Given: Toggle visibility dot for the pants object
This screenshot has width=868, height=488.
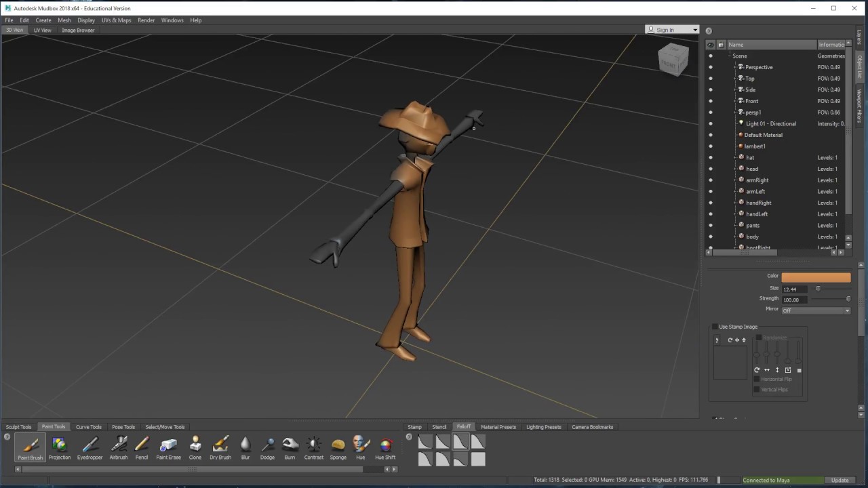Looking at the screenshot, I should [711, 225].
